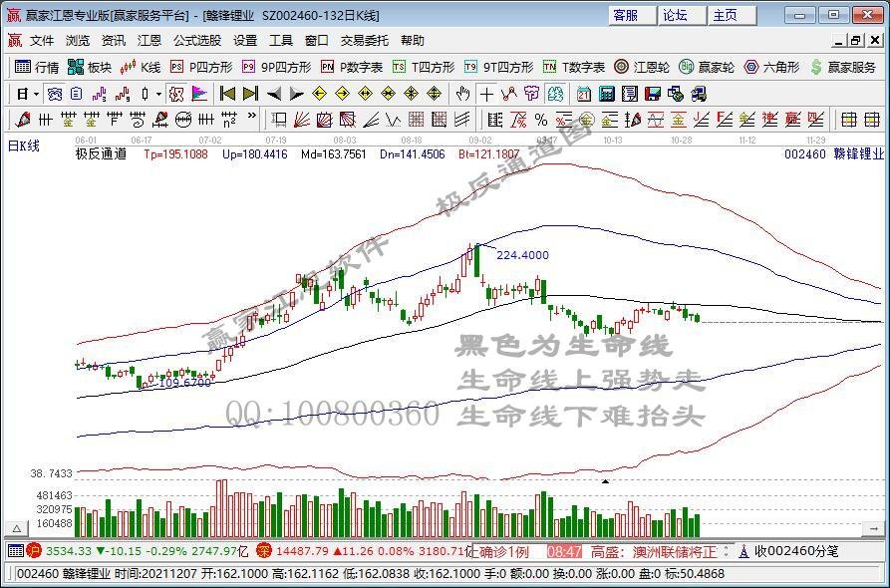Select the purple step-line 3 icon
The image size is (890, 588).
pos(100,94)
